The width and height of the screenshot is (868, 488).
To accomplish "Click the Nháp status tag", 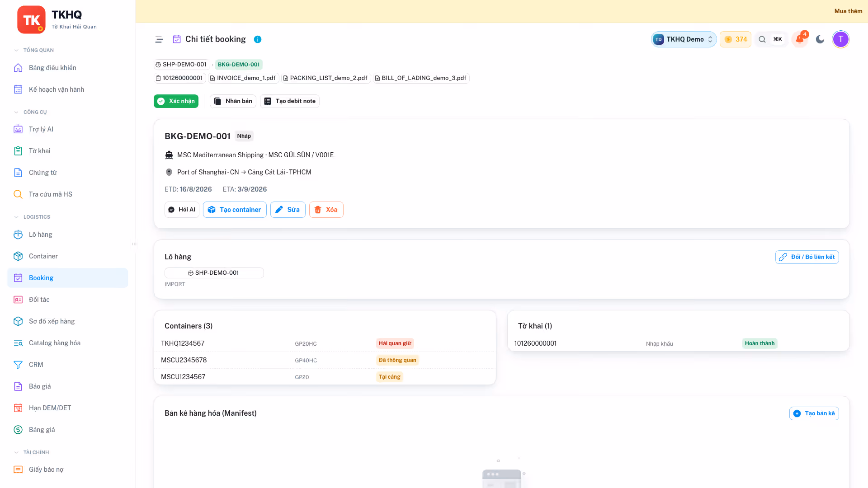I will 244,136.
